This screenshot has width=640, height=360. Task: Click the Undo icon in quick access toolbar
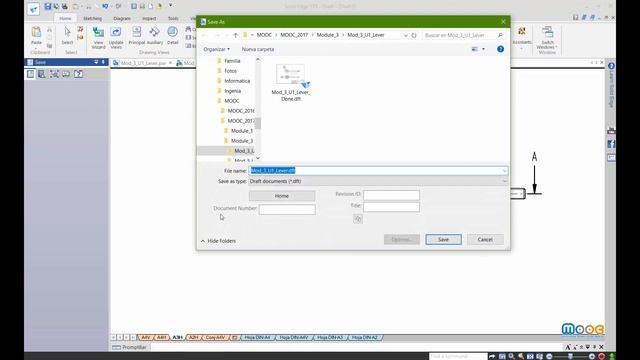tap(105, 6)
